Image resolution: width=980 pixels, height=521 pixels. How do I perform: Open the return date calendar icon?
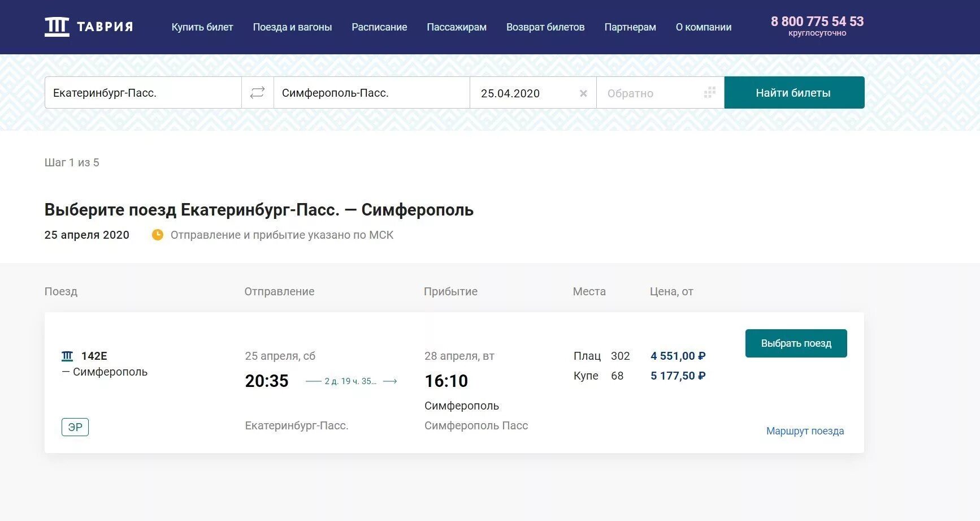[710, 93]
